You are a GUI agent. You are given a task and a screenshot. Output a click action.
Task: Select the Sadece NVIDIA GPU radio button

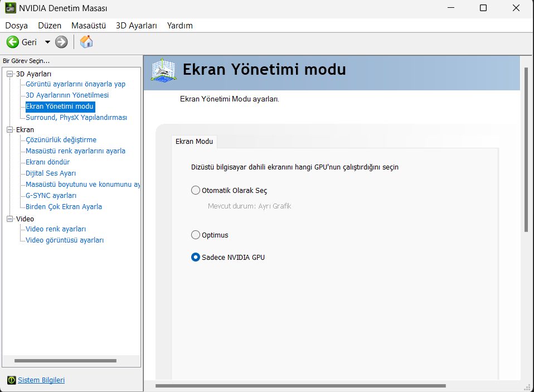point(196,257)
